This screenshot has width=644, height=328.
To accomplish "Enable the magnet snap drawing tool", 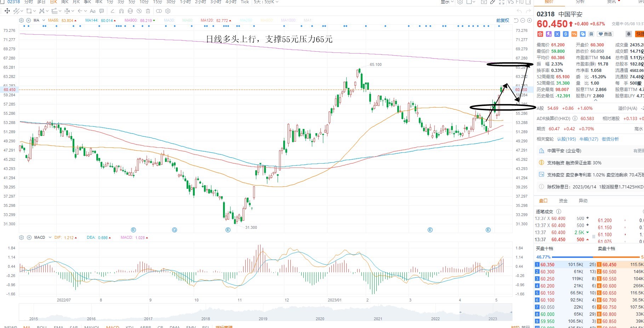I will coord(121,11).
